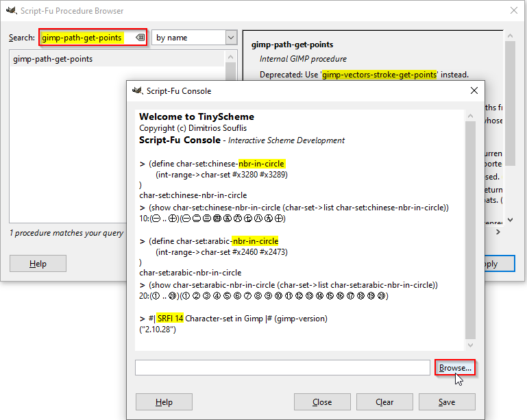Click Close in the Script-Fu Console

[322, 402]
